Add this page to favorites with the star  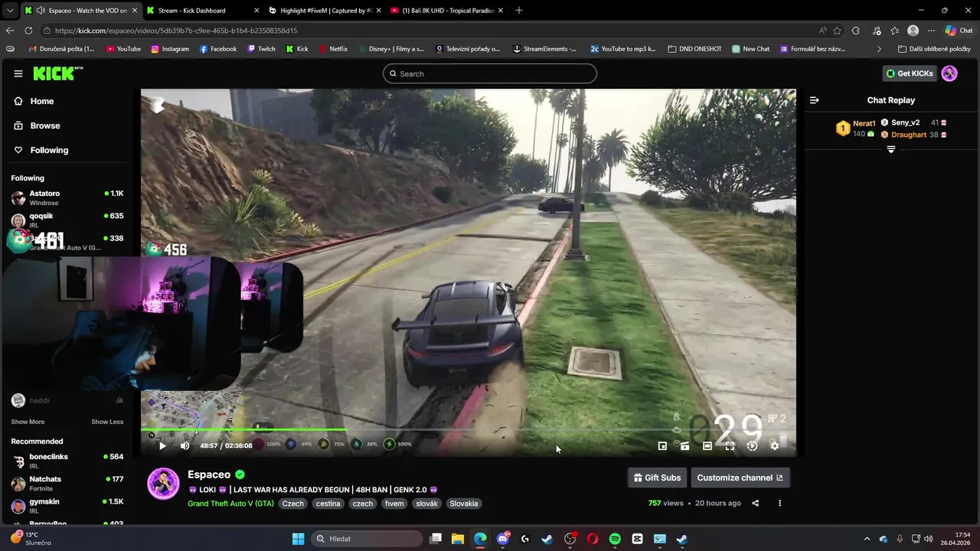[838, 31]
